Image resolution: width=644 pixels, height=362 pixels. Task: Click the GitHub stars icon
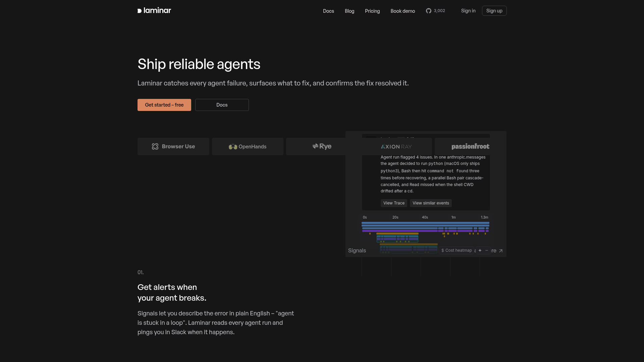429,11
